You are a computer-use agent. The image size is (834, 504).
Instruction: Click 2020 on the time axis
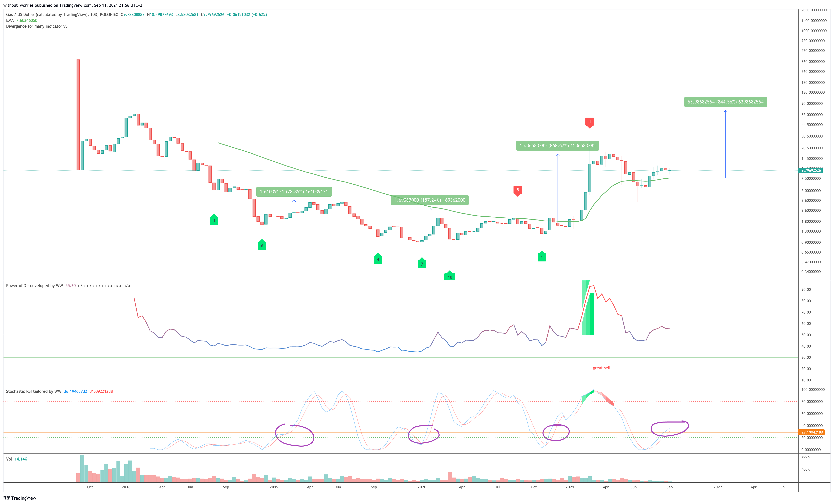point(422,487)
